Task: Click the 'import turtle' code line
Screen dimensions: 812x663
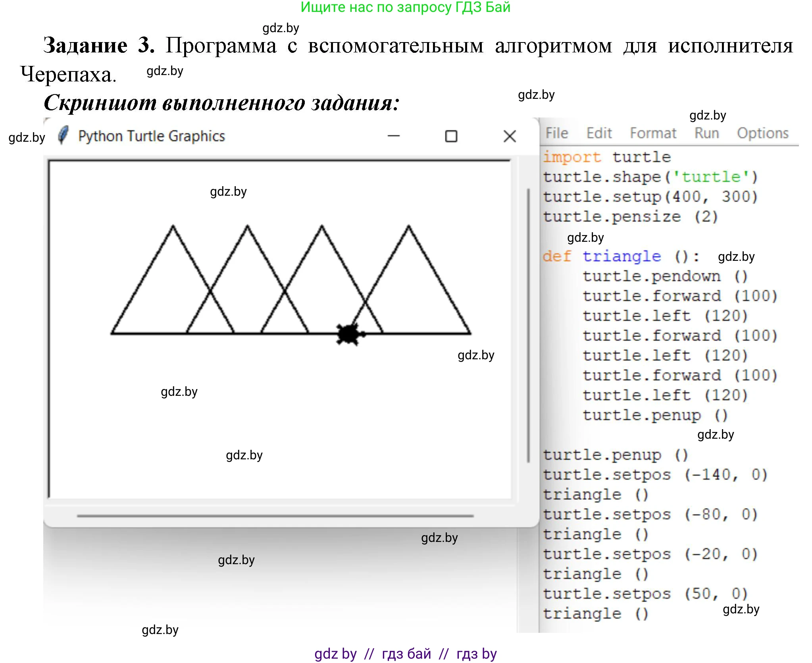Action: click(x=606, y=157)
